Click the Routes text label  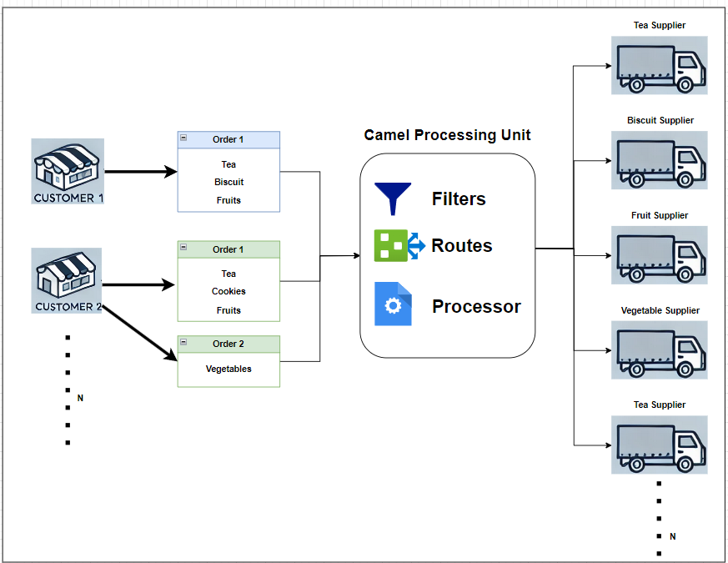click(x=462, y=245)
